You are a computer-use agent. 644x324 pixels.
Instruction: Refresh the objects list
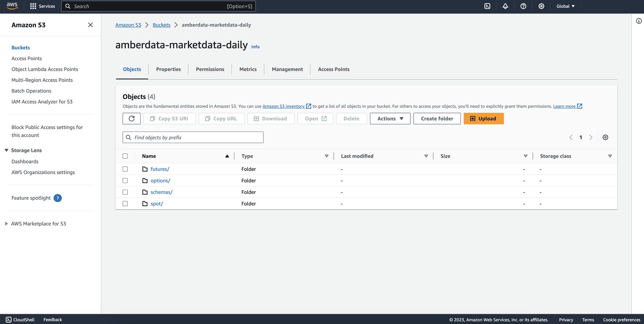(x=131, y=118)
